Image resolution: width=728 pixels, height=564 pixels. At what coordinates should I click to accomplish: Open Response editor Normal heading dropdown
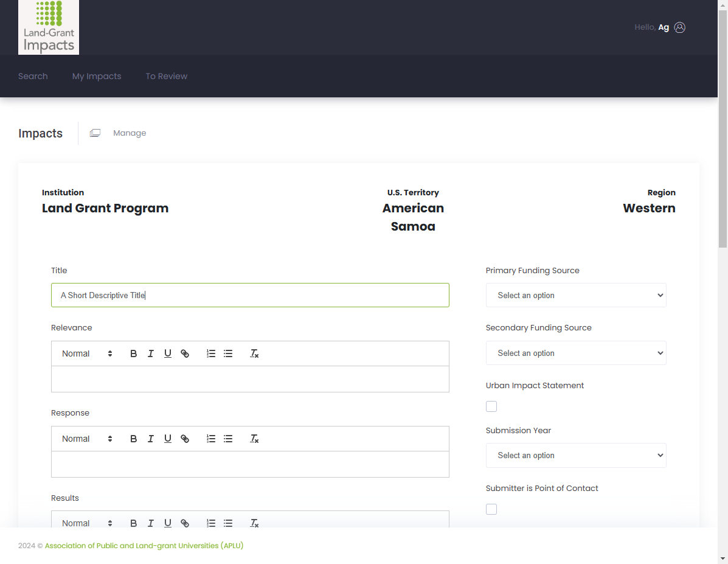coord(87,439)
